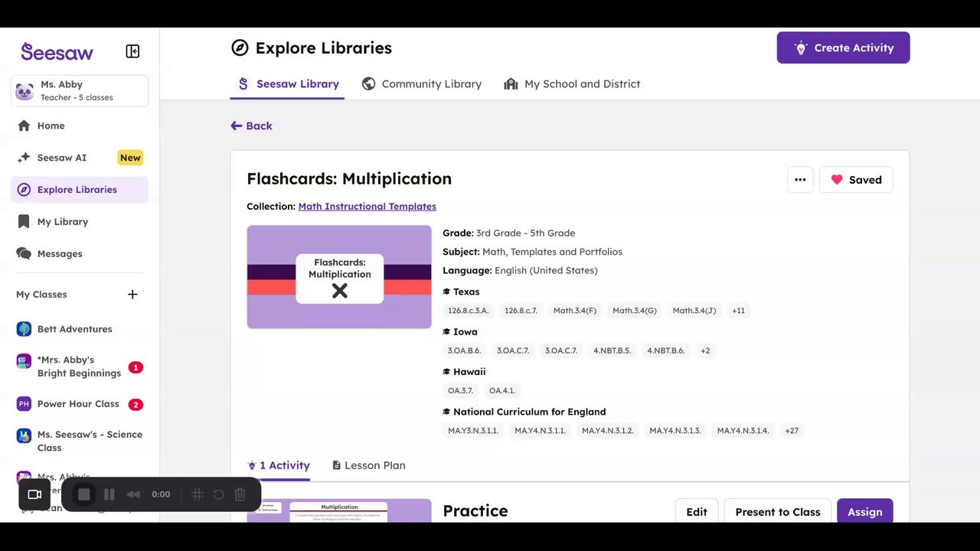Go Back to previous page

tap(252, 126)
